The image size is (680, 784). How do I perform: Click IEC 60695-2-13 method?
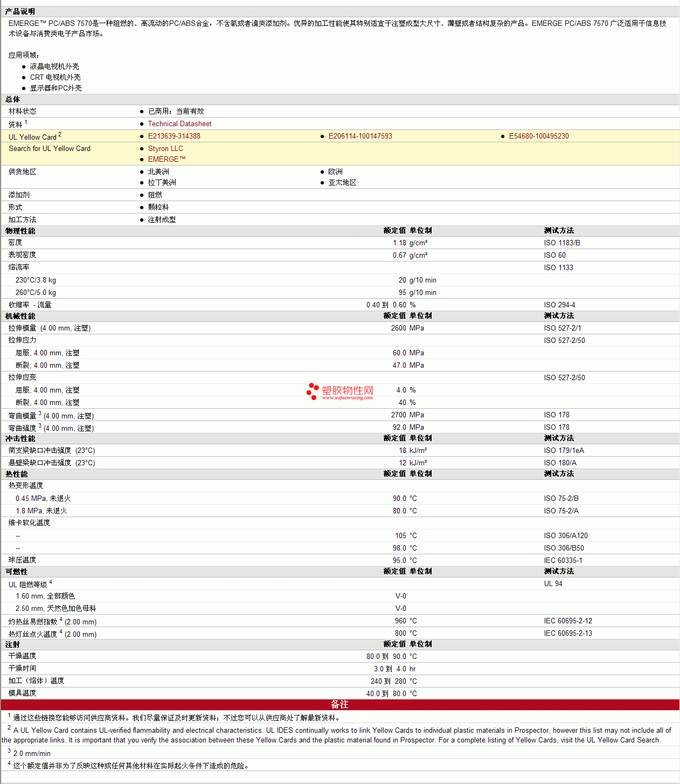[x=568, y=633]
